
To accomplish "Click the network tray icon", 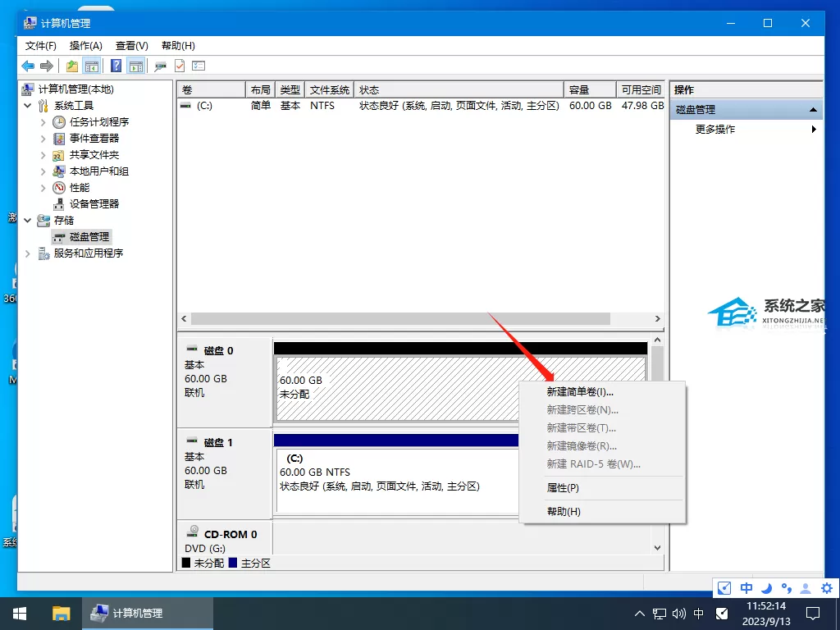I will click(x=660, y=614).
